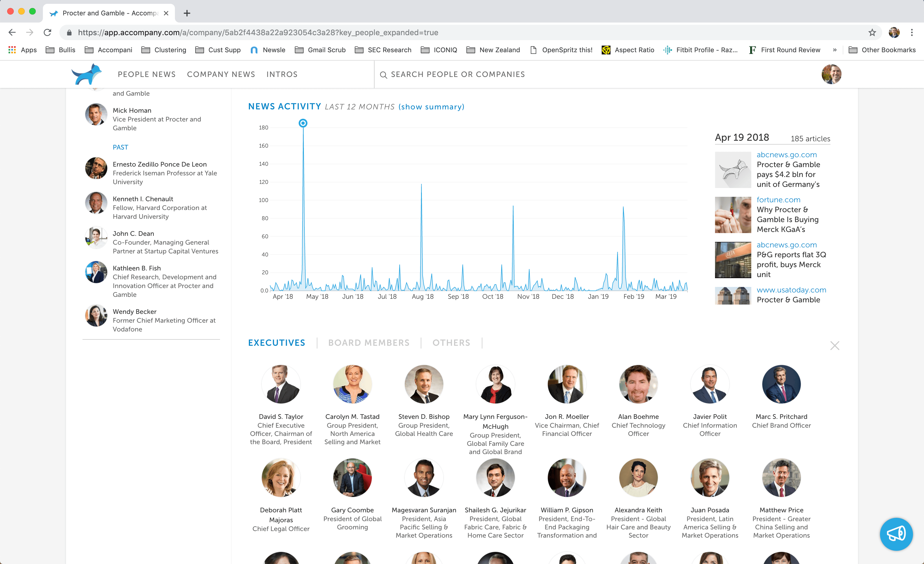Open Kenneth I. Chenault's profile
The image size is (924, 564).
(152, 208)
